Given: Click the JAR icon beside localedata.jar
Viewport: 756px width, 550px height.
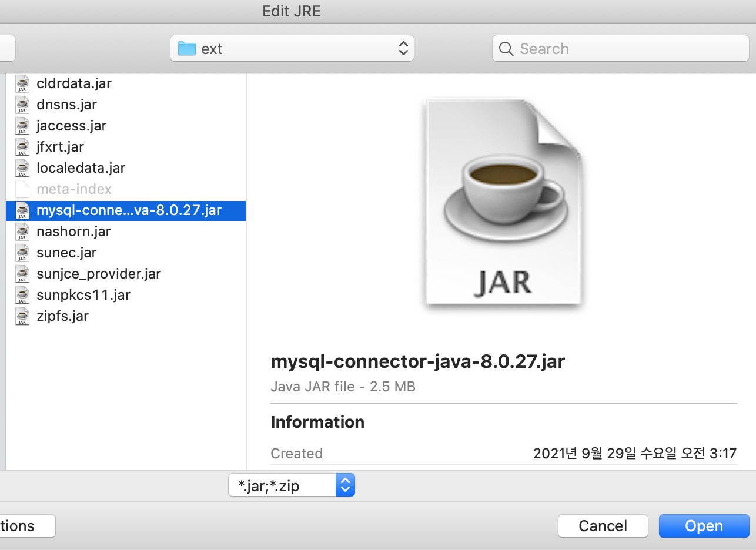Looking at the screenshot, I should click(x=22, y=168).
